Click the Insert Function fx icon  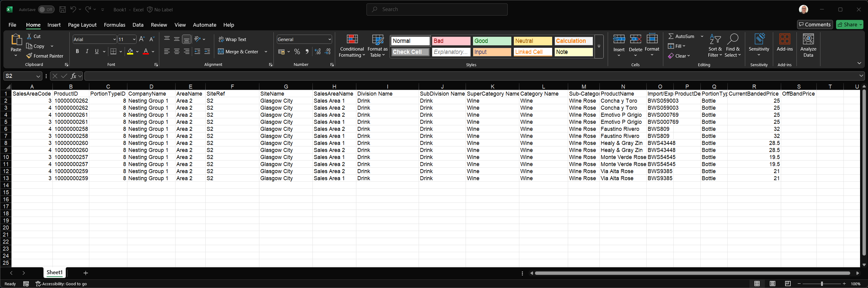[x=73, y=76]
